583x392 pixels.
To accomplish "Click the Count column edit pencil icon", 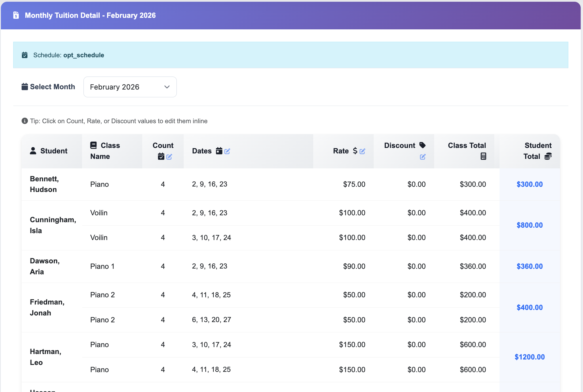I will (x=169, y=157).
